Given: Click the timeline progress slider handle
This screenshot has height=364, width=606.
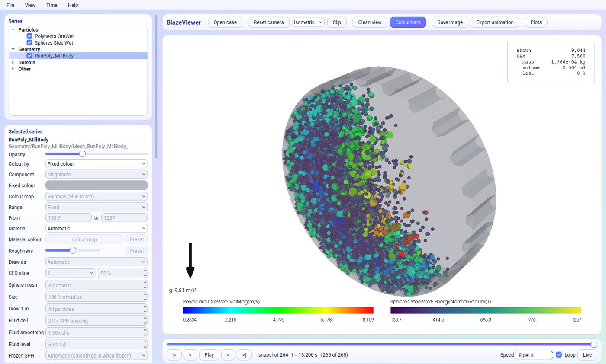Looking at the screenshot, I should [x=594, y=344].
